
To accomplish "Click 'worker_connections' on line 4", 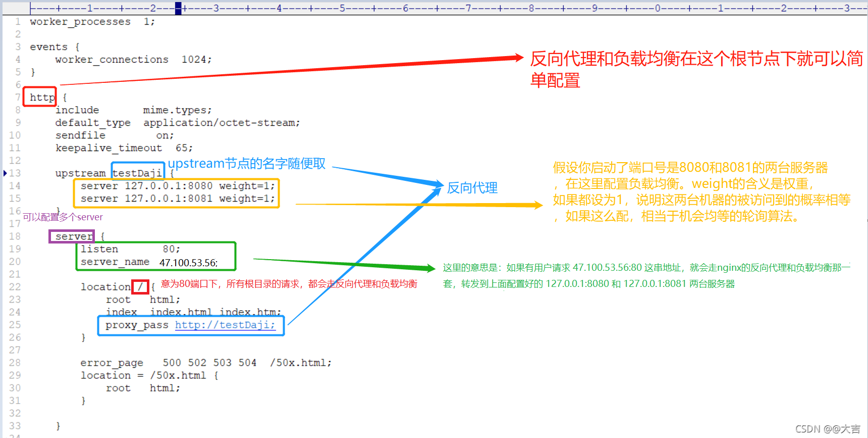I will (x=112, y=60).
